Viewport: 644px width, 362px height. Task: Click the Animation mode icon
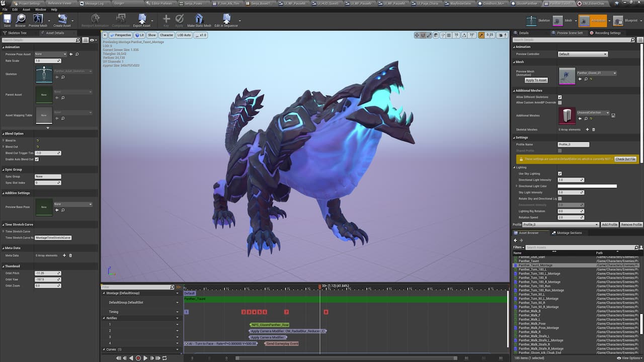[x=585, y=21]
